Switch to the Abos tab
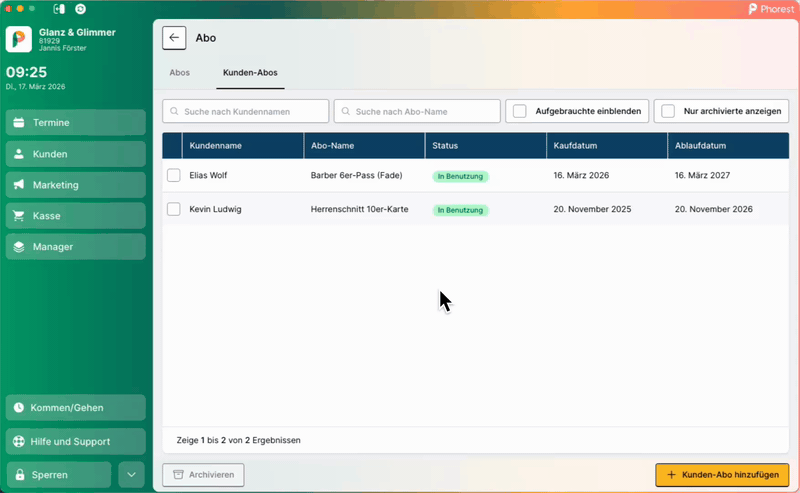800x493 pixels. (180, 73)
